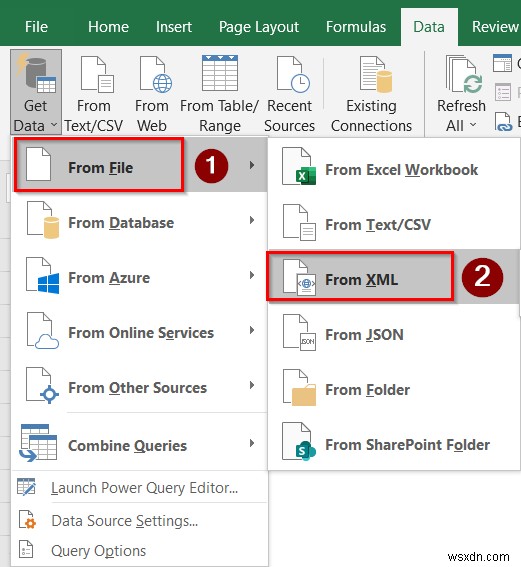Click the Combine Queries tables icon
Viewport: 521px width, 567px height.
(x=38, y=443)
